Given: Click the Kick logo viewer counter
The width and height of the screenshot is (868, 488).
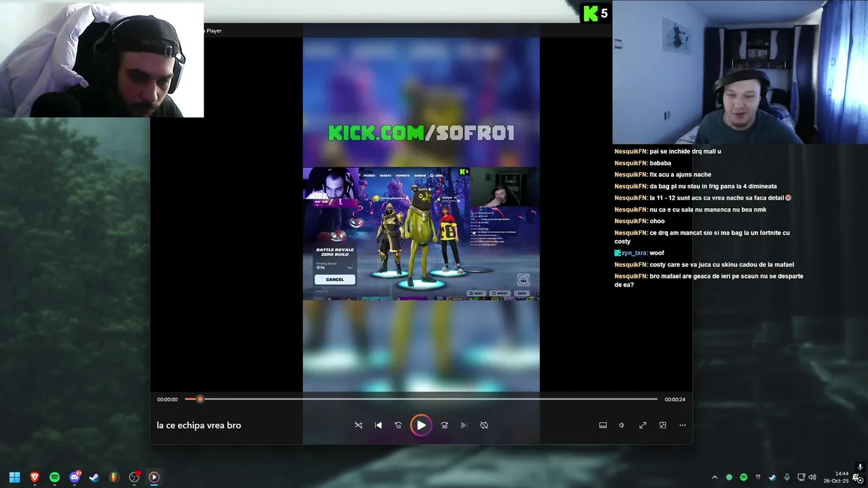Looking at the screenshot, I should 595,13.
